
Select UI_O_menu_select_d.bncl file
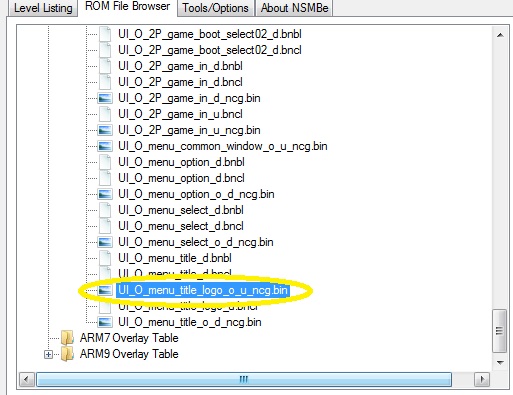[181, 226]
